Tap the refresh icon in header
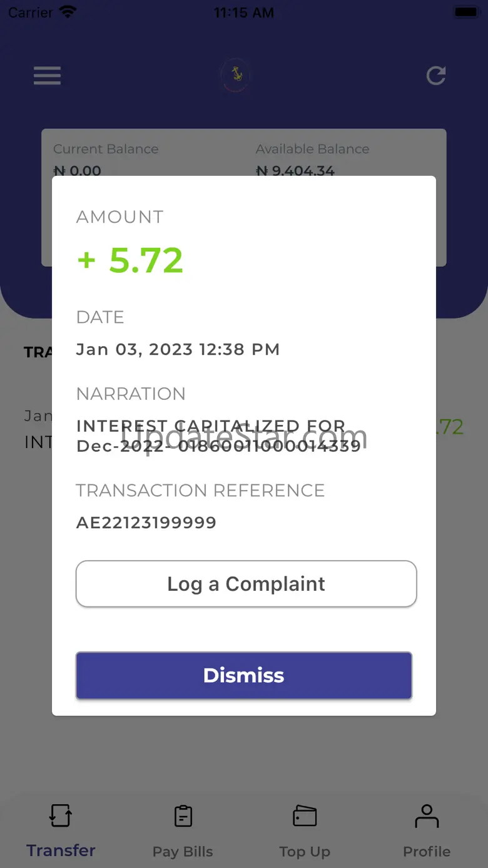 coord(436,76)
